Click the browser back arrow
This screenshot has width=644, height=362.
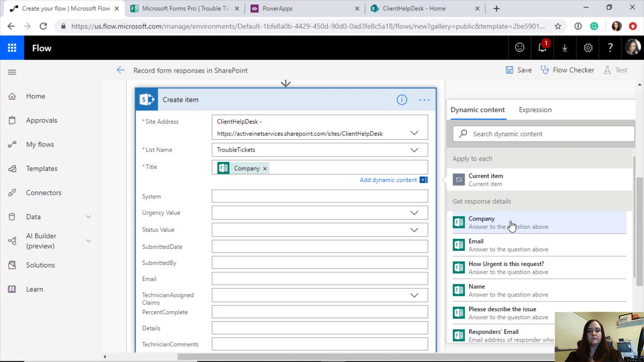[x=11, y=26]
